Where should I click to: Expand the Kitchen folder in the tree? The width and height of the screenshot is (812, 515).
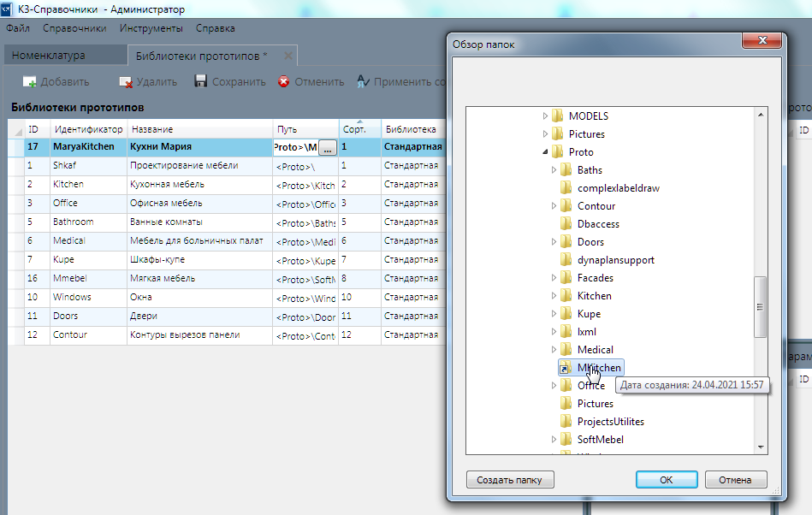[x=554, y=296]
